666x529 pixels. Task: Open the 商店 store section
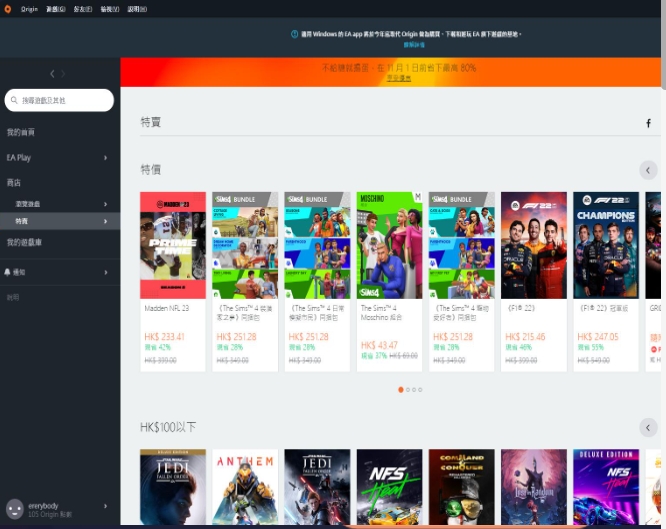(x=14, y=183)
